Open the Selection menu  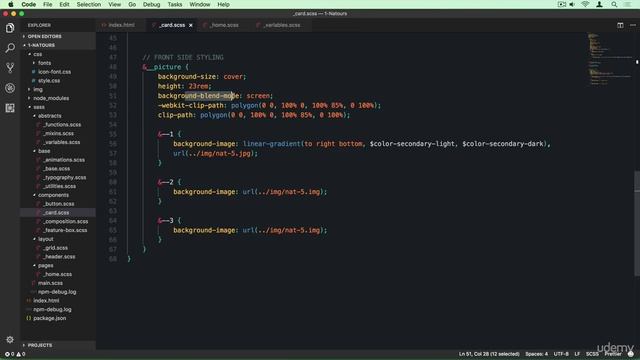(x=89, y=4)
